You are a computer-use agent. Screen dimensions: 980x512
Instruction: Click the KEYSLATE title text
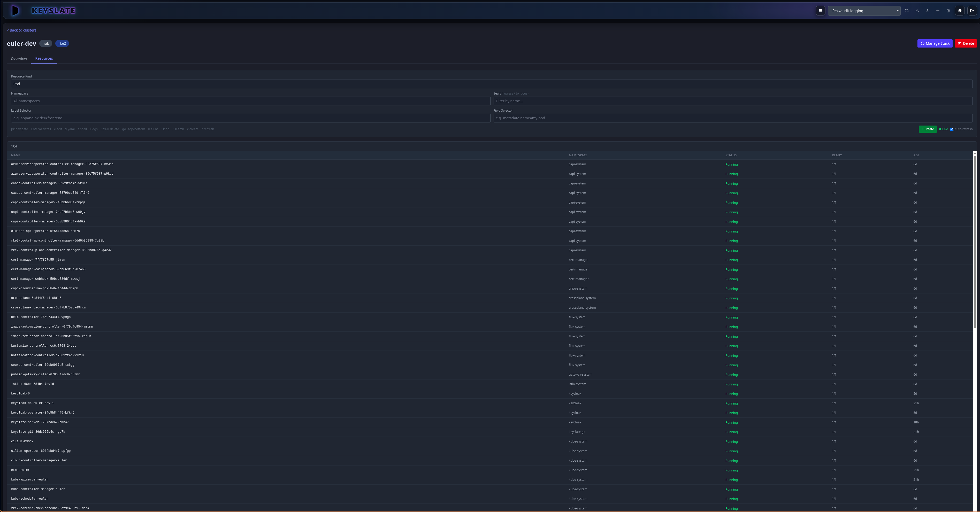(x=53, y=11)
